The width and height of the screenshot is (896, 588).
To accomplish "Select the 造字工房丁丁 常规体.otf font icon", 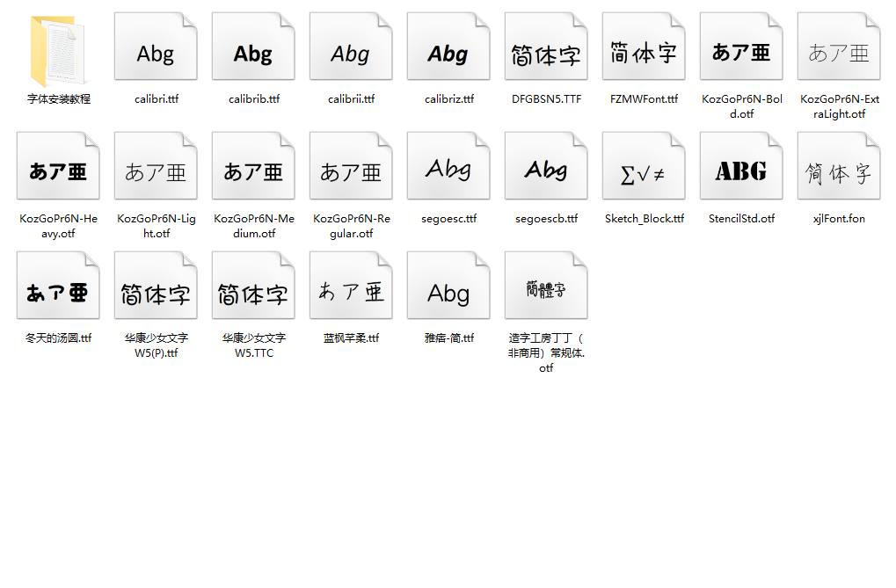I will (546, 285).
